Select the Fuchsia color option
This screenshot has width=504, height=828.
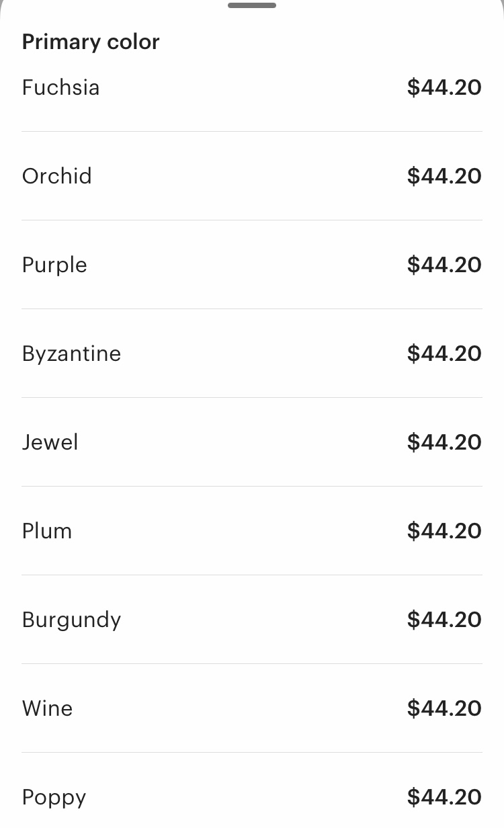[x=252, y=87]
